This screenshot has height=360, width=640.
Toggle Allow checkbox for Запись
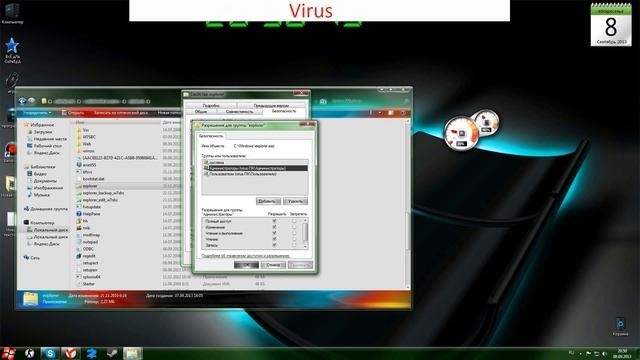(x=274, y=245)
